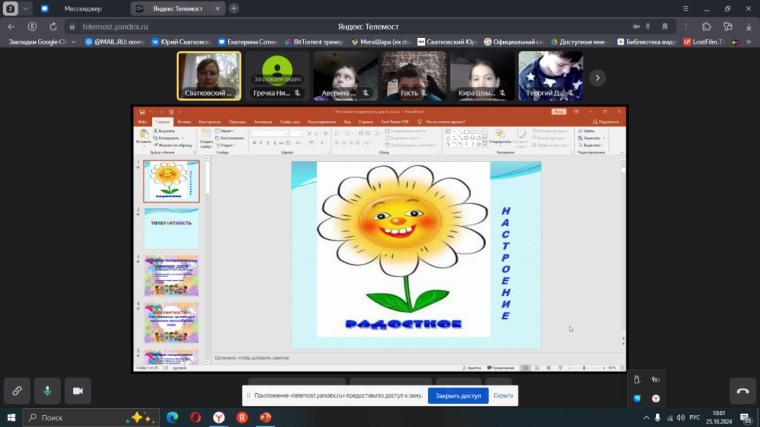Viewport: 760px width, 427px height.
Task: Turn off the camera in Telemost
Action: 78,391
